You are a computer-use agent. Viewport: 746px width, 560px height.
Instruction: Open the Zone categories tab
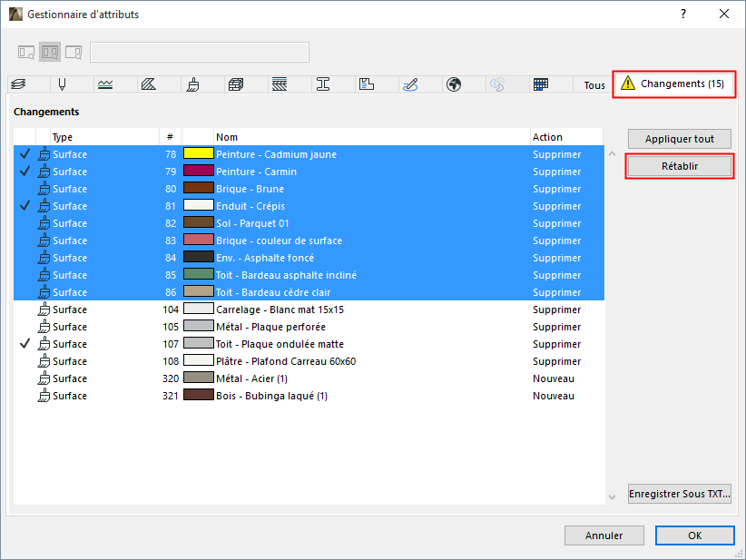[367, 84]
